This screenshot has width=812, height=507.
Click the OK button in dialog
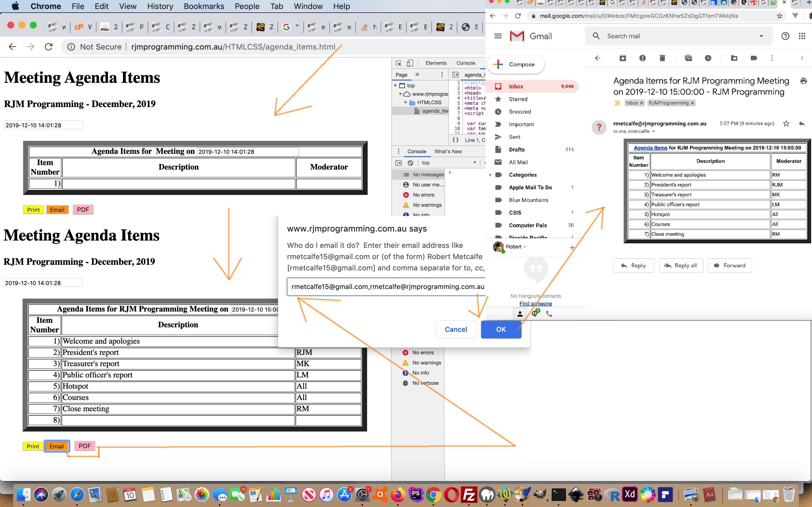[500, 329]
